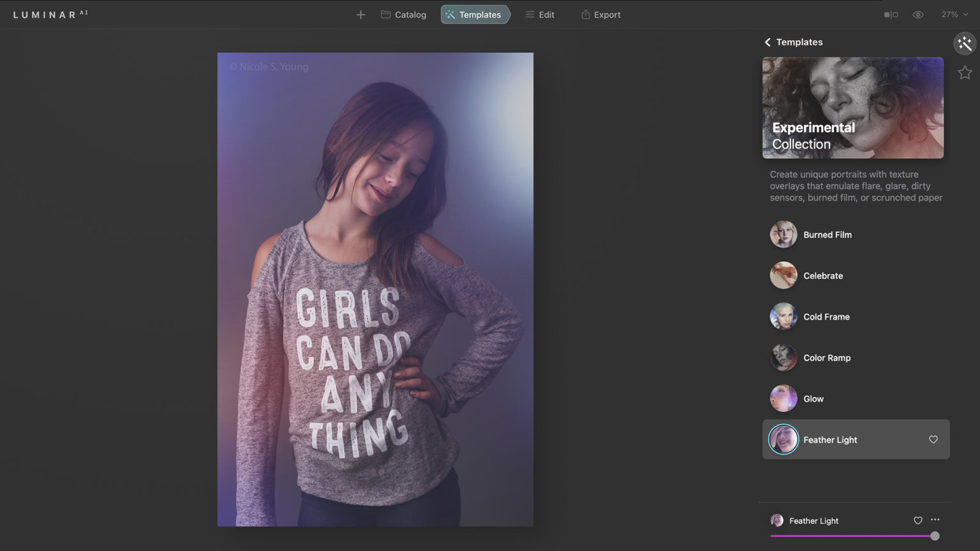
Task: Click the Glow template thumbnail
Action: pos(783,398)
